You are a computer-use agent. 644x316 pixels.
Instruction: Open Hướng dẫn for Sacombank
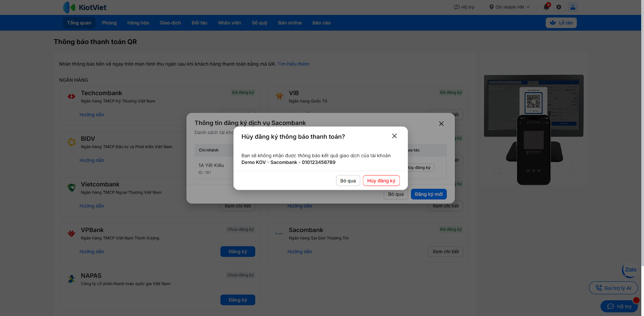point(300,252)
